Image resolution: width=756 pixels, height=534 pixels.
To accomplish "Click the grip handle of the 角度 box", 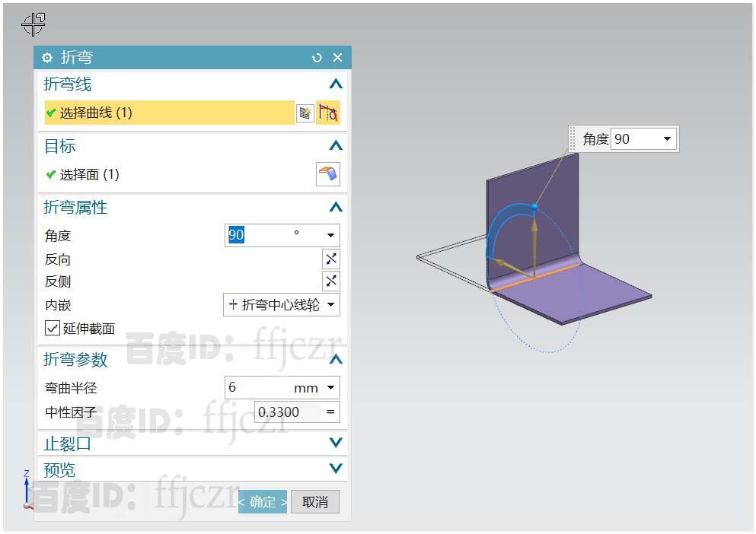I will click(573, 138).
